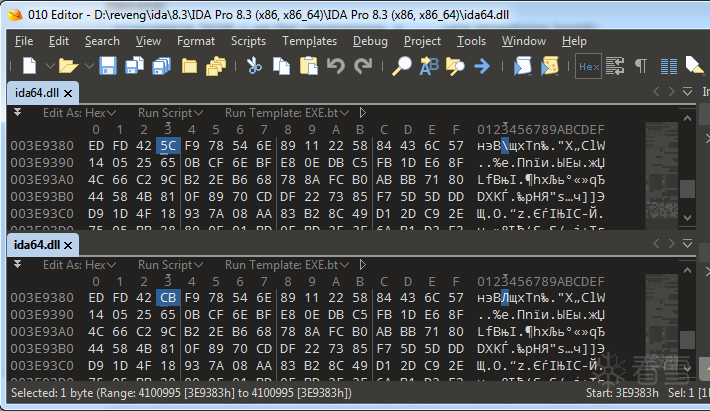
Task: Redo the last edit
Action: tap(363, 66)
